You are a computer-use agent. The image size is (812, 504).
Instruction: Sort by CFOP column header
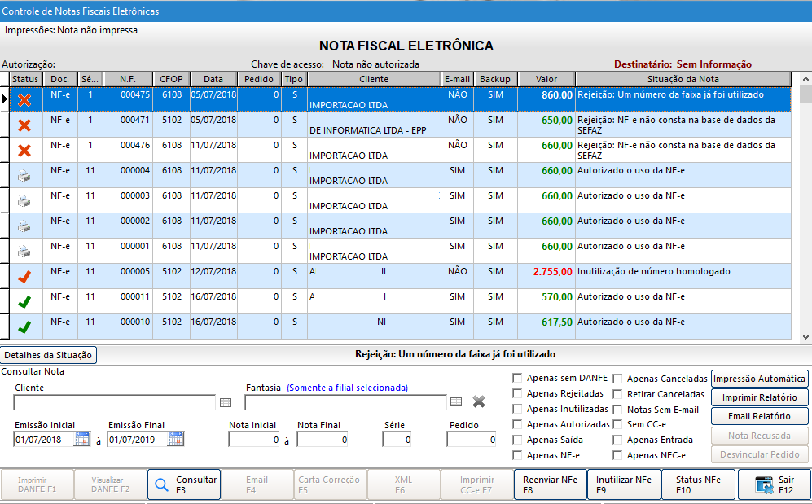tap(171, 79)
